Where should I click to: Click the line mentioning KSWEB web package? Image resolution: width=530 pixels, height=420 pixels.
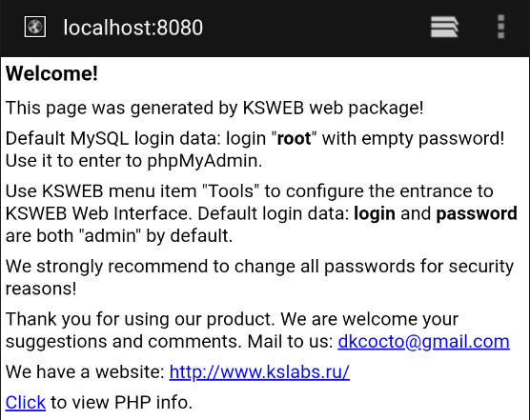click(214, 109)
